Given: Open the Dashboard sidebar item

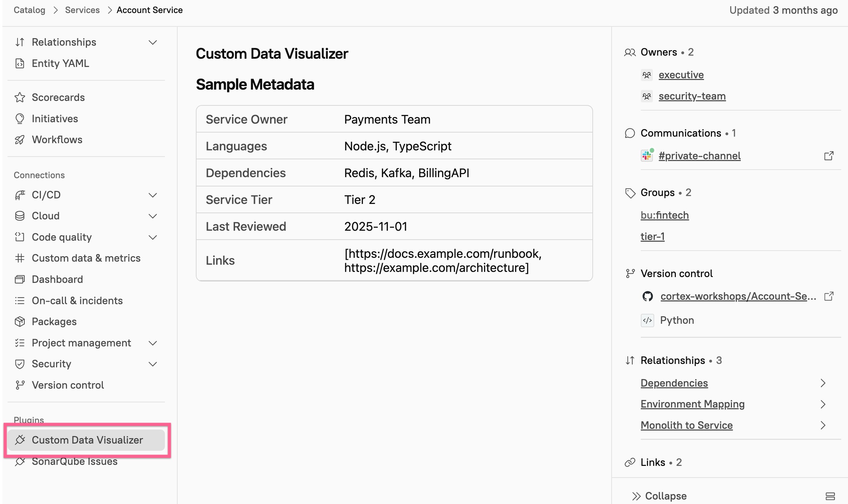Looking at the screenshot, I should point(57,279).
